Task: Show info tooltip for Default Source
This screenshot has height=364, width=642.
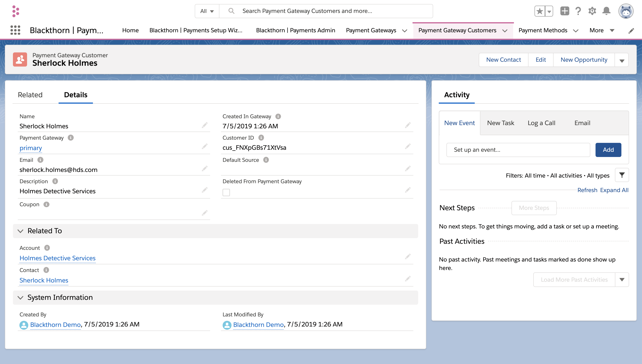Action: click(266, 160)
